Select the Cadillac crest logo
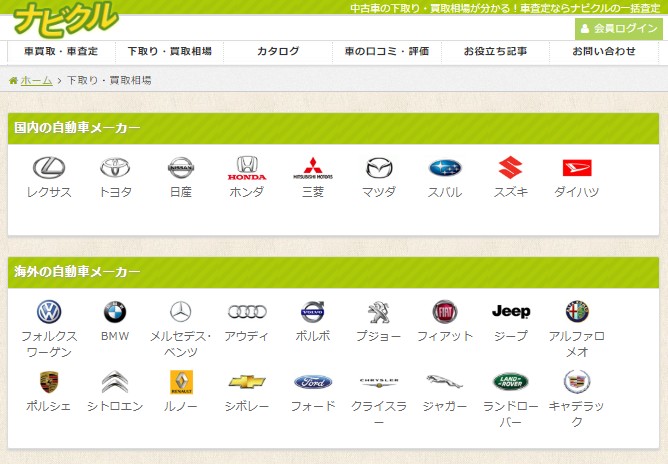 click(x=577, y=382)
